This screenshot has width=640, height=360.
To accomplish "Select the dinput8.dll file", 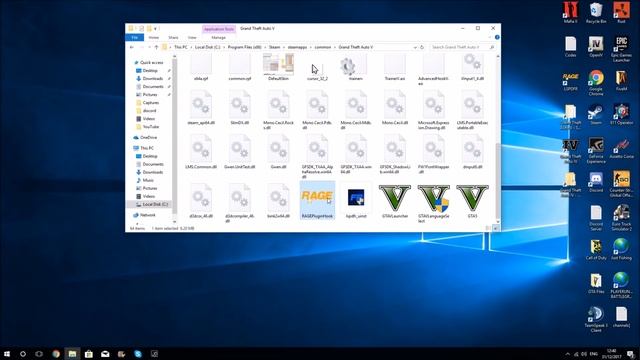I will 472,152.
